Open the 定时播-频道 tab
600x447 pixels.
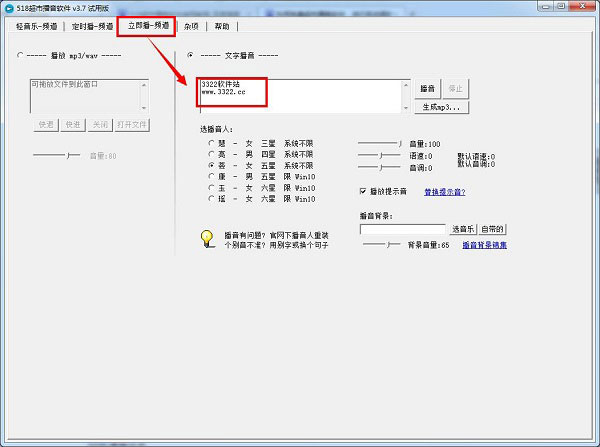(x=92, y=26)
